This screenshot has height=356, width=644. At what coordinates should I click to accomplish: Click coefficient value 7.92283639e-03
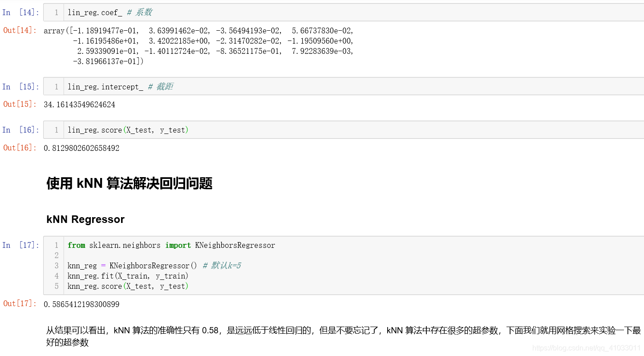[321, 51]
